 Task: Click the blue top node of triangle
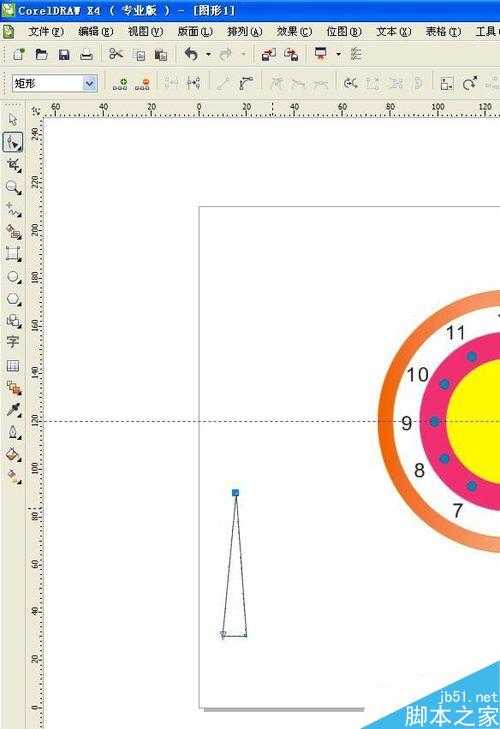point(235,493)
